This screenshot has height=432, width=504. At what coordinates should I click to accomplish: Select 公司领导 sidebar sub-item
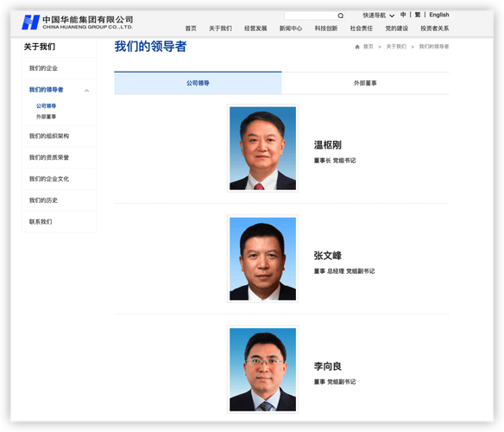coord(46,106)
